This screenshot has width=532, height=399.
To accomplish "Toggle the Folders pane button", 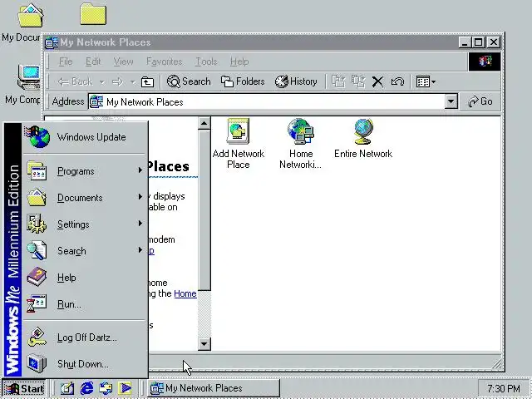I will 243,81.
